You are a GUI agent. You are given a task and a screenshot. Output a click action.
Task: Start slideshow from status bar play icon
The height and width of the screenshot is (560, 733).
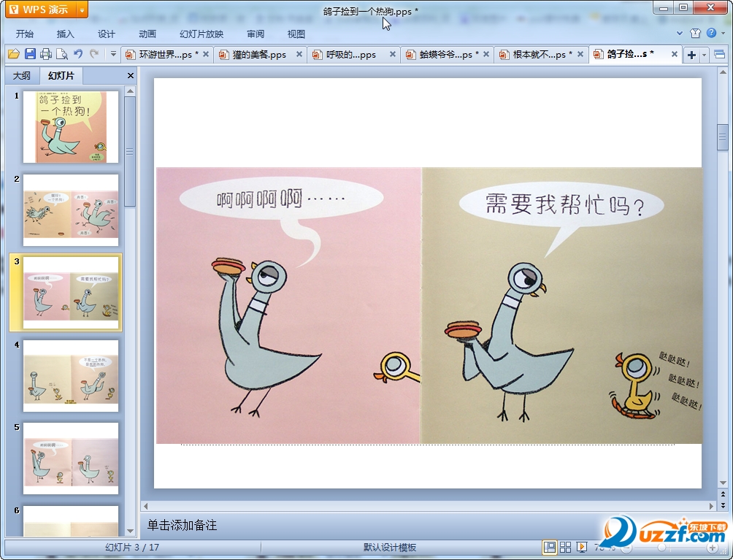tap(582, 547)
